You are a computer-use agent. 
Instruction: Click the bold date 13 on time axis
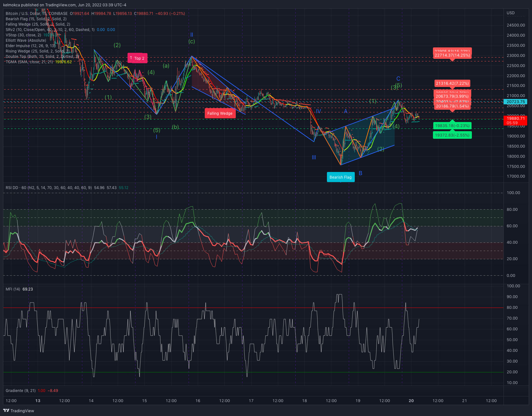click(x=38, y=401)
